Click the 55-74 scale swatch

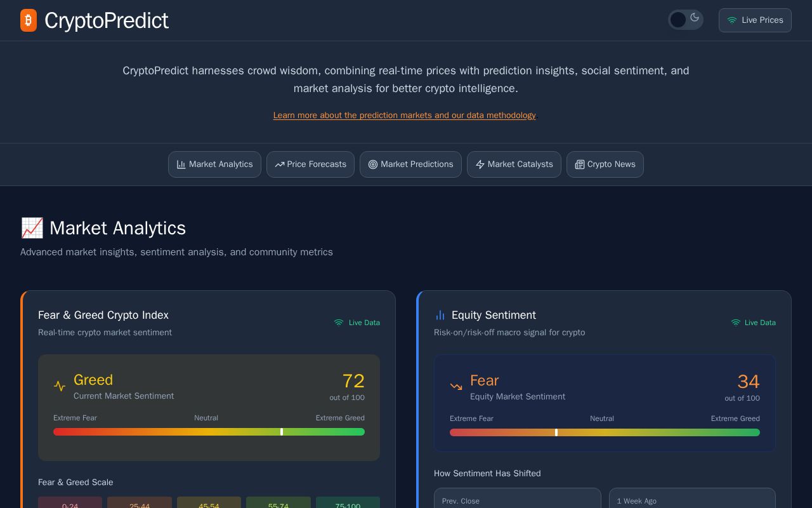click(278, 502)
